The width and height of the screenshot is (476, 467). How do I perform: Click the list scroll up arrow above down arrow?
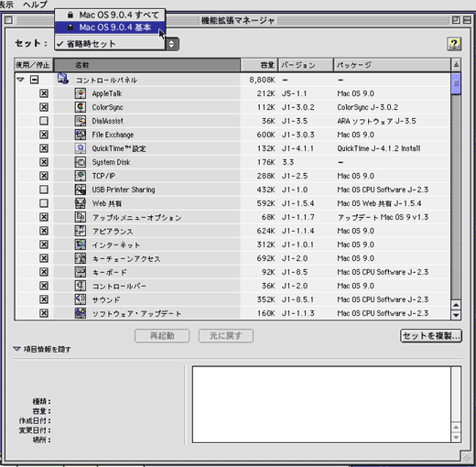pos(456,305)
